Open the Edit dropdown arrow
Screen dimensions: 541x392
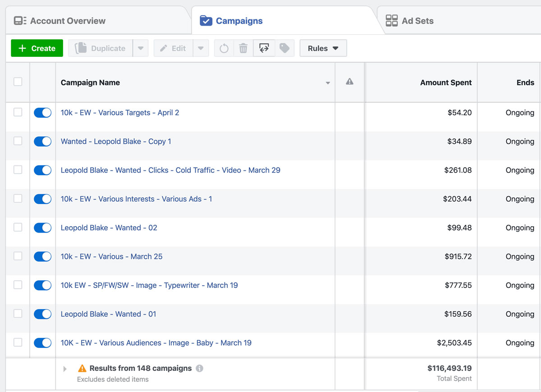pos(201,48)
